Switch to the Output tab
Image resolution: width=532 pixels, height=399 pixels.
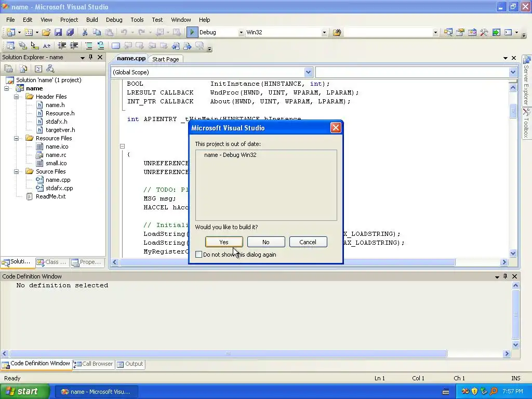coord(130,364)
